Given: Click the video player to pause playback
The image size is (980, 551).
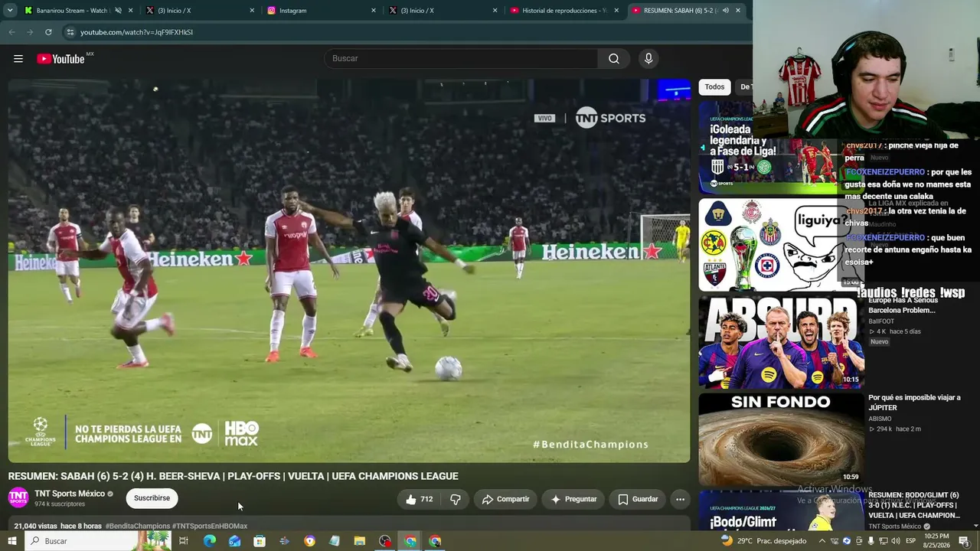Looking at the screenshot, I should pos(349,270).
